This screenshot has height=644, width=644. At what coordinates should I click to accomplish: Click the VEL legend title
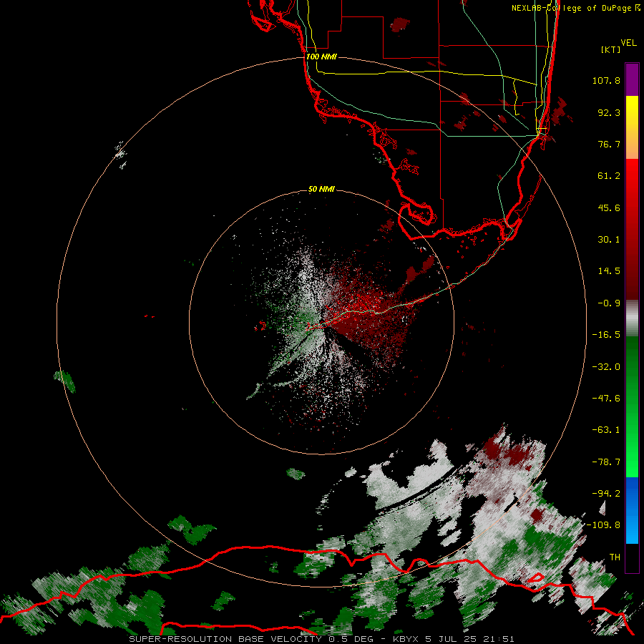pyautogui.click(x=628, y=43)
